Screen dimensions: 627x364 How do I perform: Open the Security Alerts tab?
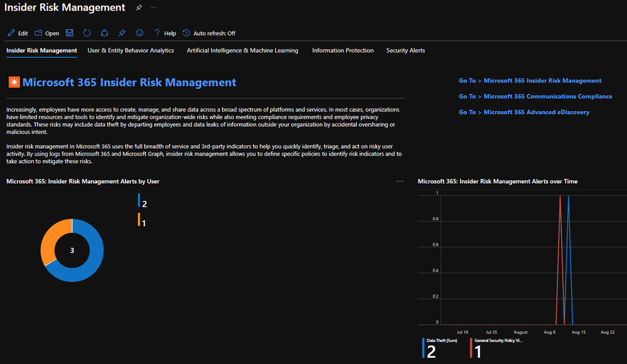click(x=405, y=50)
